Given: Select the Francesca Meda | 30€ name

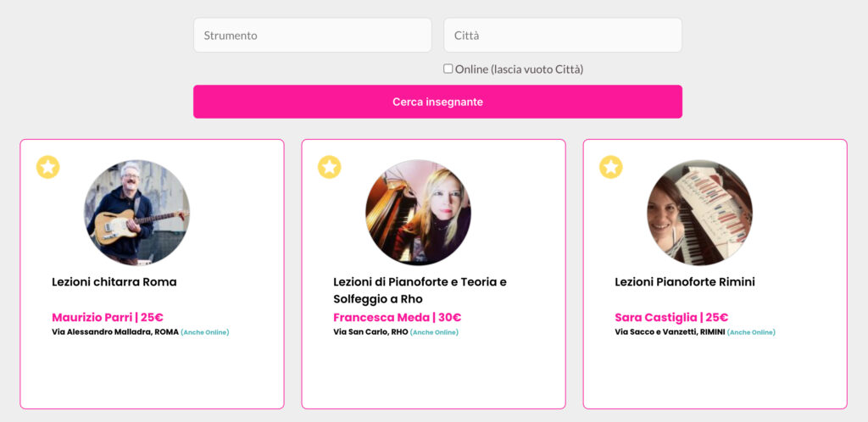Looking at the screenshot, I should point(397,318).
